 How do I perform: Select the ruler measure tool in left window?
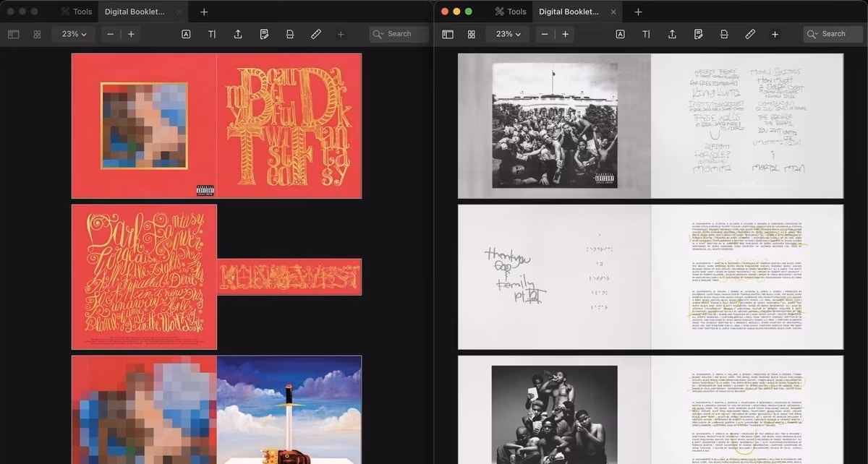(x=316, y=34)
